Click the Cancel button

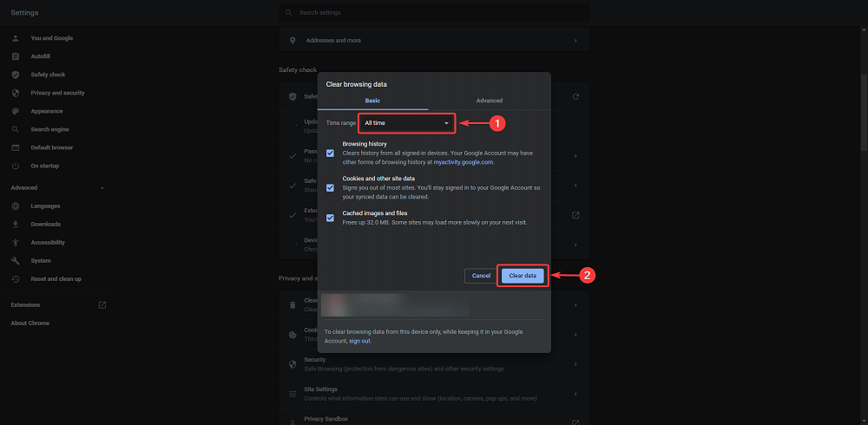pyautogui.click(x=481, y=276)
